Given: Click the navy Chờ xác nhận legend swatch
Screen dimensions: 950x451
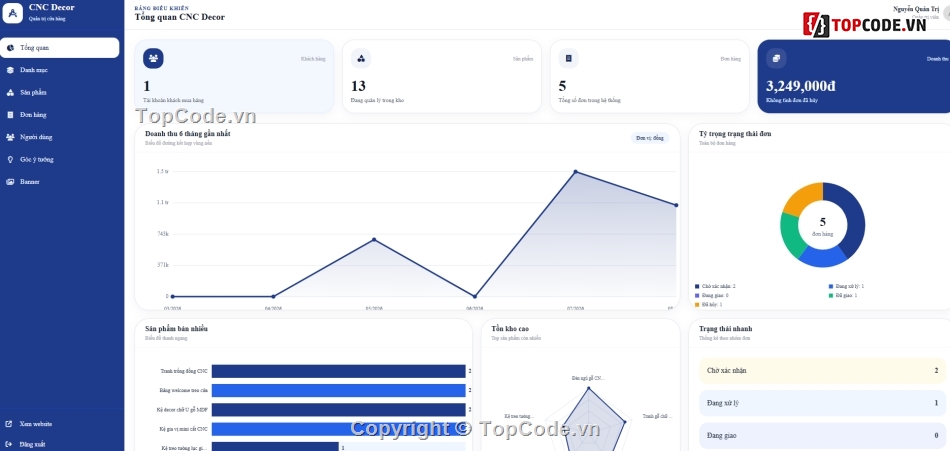Looking at the screenshot, I should (697, 286).
